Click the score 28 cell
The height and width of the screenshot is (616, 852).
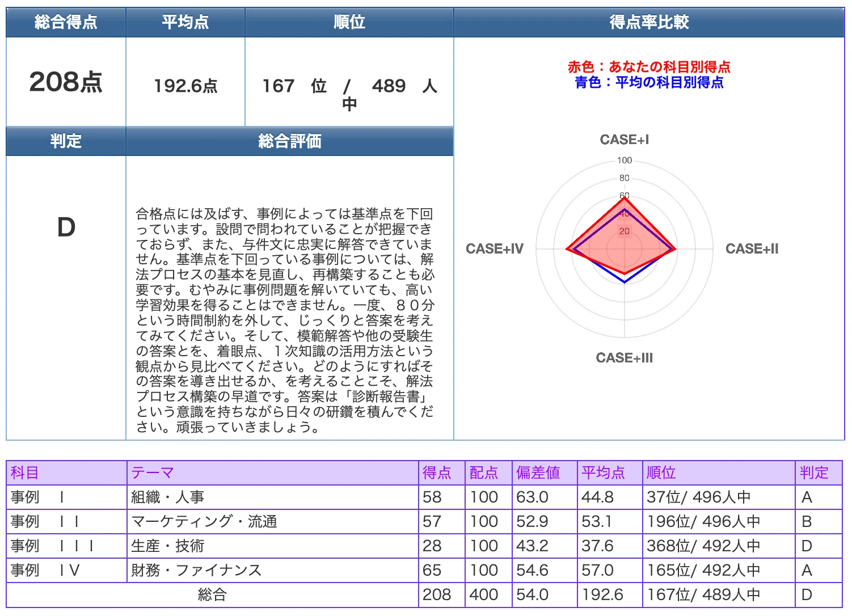click(x=442, y=546)
